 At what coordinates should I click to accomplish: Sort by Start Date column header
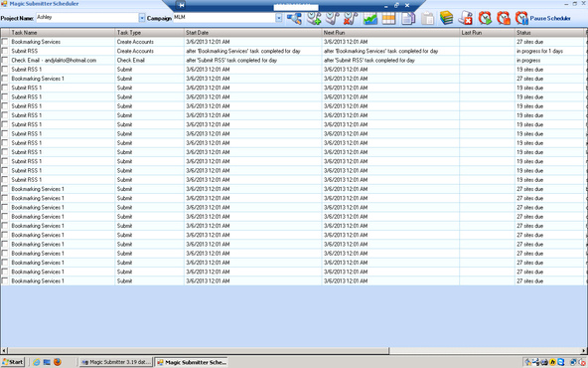click(252, 33)
